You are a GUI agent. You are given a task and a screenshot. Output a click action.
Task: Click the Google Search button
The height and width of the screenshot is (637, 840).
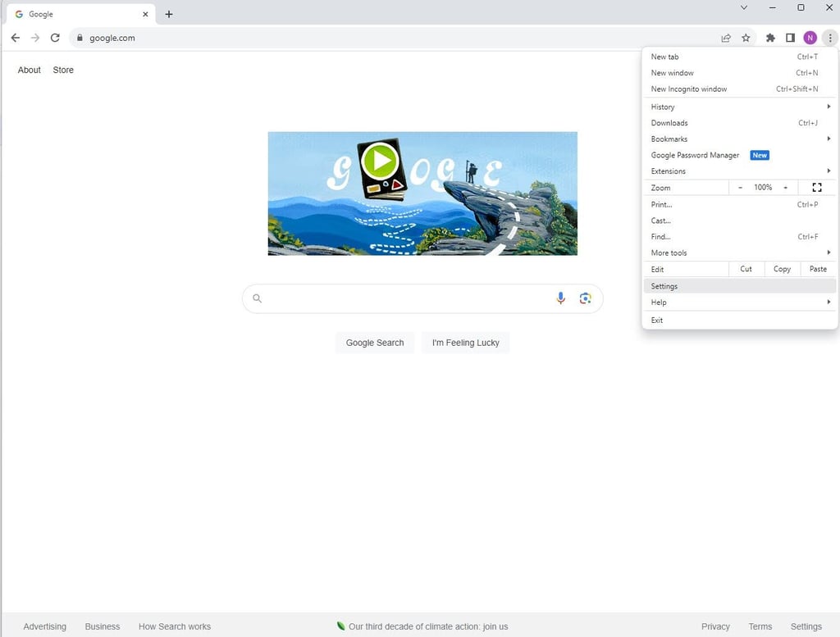[x=375, y=343]
